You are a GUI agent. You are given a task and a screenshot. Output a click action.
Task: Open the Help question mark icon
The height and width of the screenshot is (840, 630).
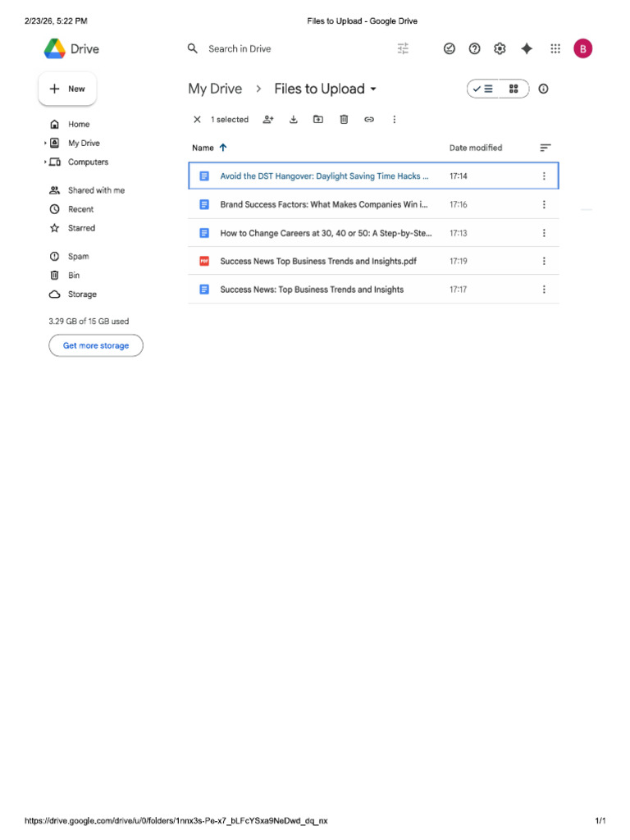(x=475, y=48)
